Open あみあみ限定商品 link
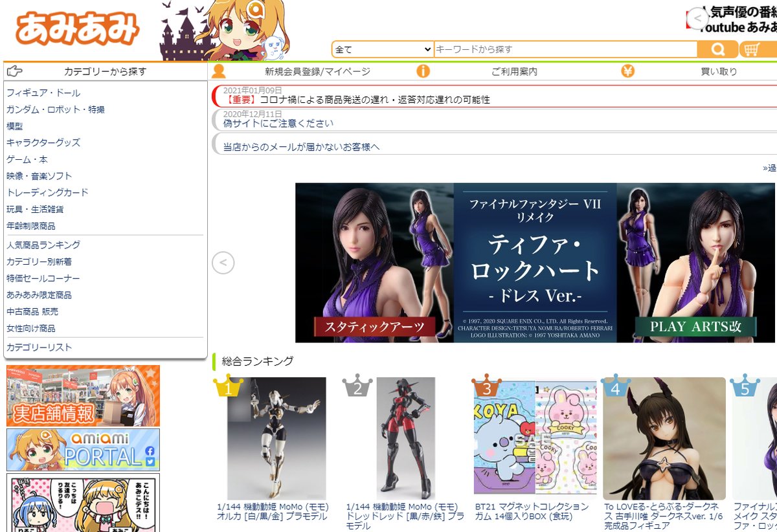This screenshot has width=777, height=532. coord(39,295)
